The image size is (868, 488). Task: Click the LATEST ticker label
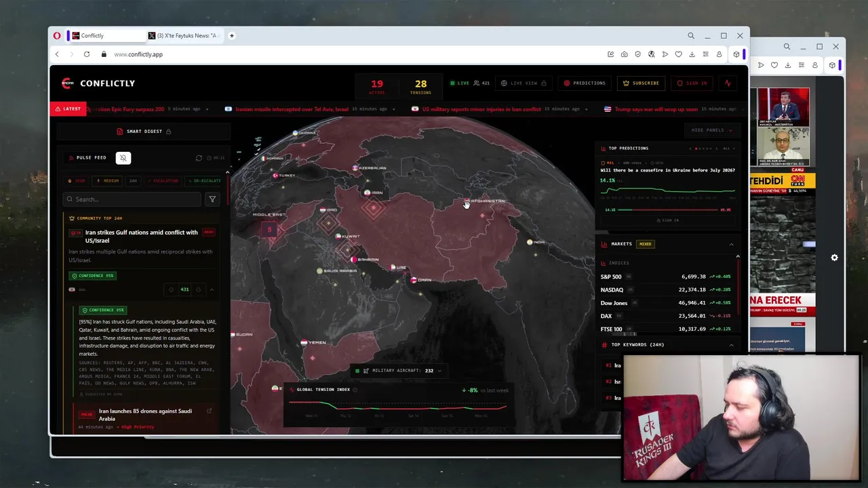point(68,108)
